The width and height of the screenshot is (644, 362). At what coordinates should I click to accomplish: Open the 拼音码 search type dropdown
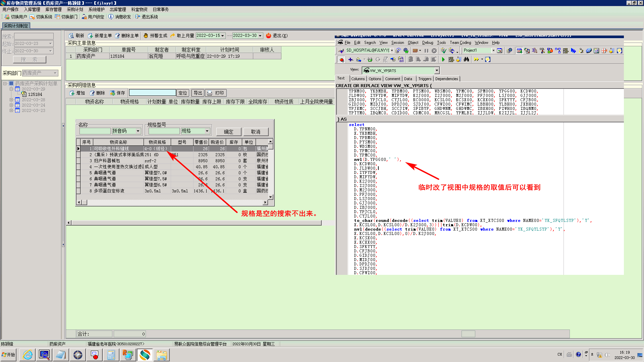(x=138, y=131)
